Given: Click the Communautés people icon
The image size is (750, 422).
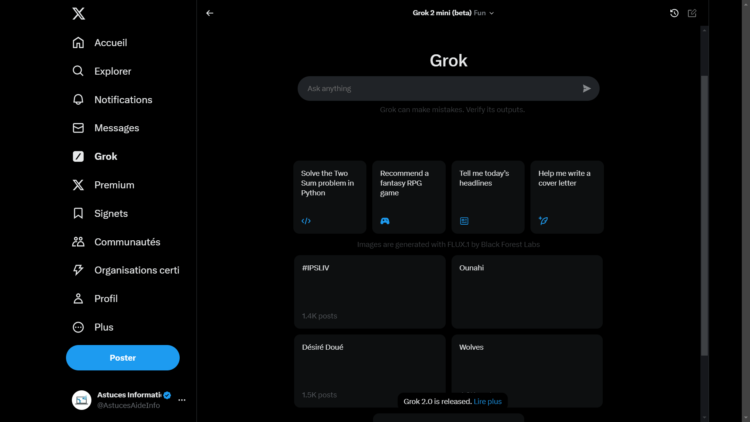Looking at the screenshot, I should (x=78, y=242).
